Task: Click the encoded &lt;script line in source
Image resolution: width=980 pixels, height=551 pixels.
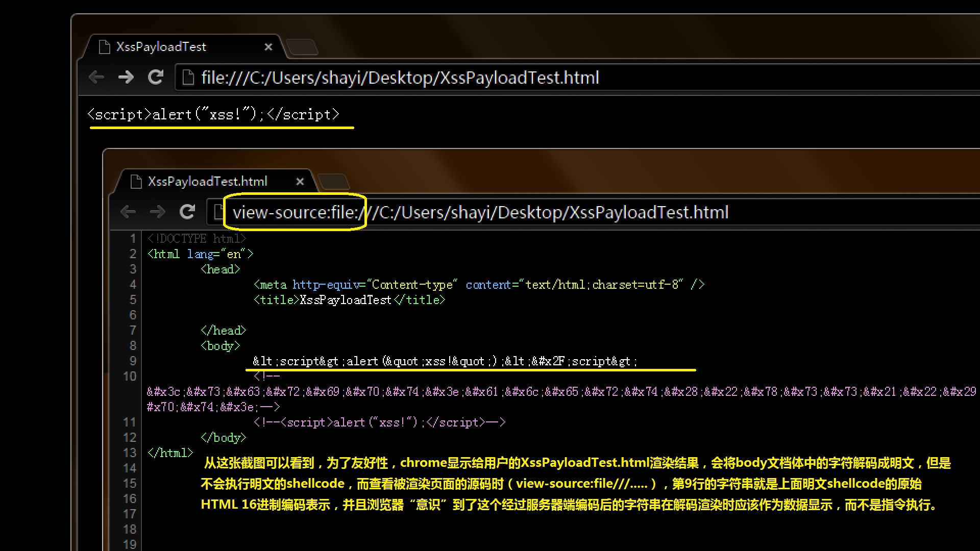Action: coord(444,361)
